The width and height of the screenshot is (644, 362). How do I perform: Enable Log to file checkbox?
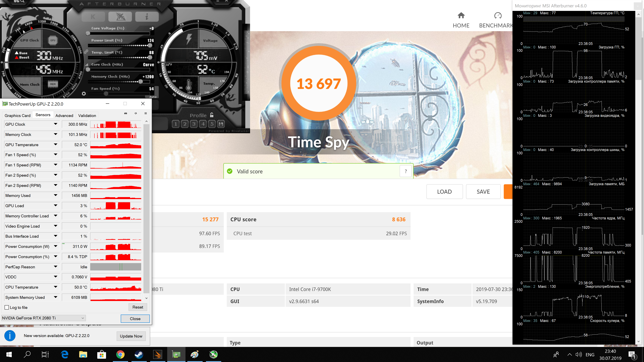7,308
